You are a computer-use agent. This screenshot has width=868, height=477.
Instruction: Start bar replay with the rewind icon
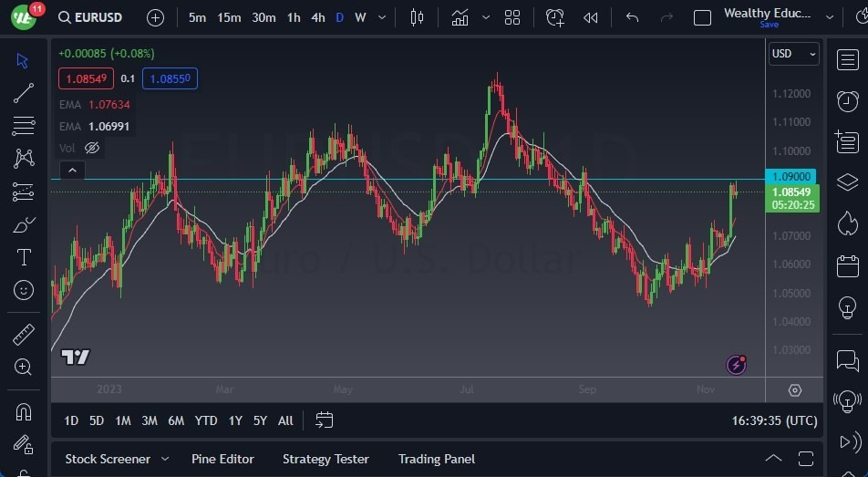[590, 17]
